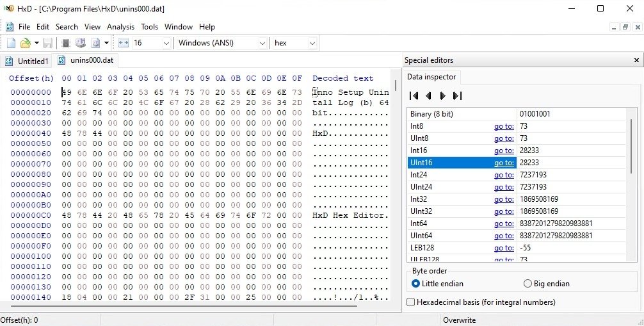The image size is (644, 326).
Task: Click the bytes-per-row width icon
Action: tap(124, 43)
